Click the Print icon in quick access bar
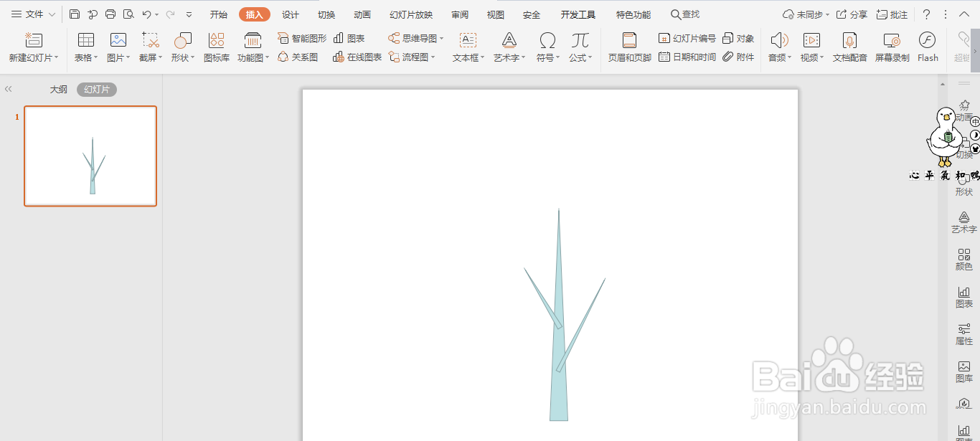This screenshot has height=441, width=980. pos(110,14)
